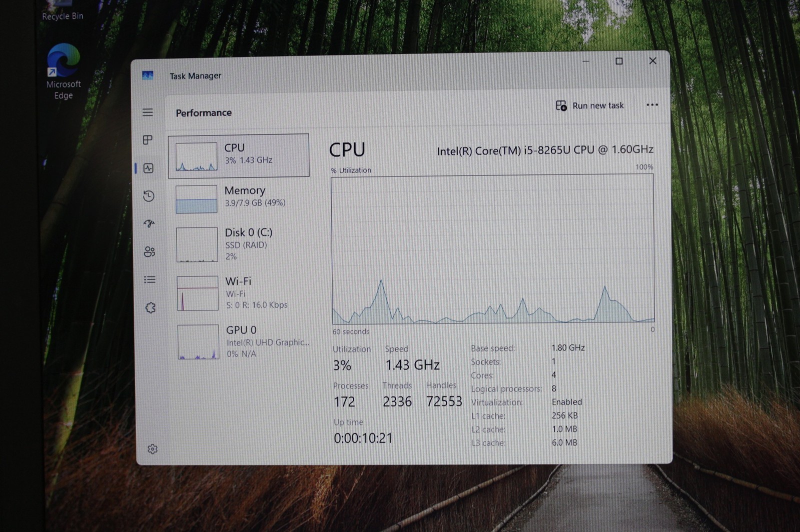Image resolution: width=800 pixels, height=532 pixels.
Task: Click the Intel(R) Core(TM) i5-8265U processor name
Action: pyautogui.click(x=545, y=150)
